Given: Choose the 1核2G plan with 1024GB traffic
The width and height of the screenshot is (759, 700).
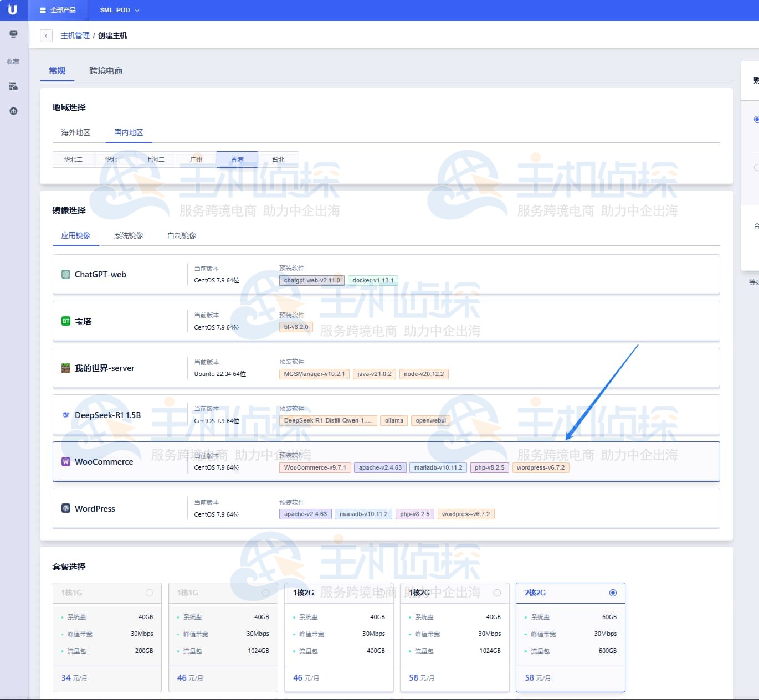Looking at the screenshot, I should (x=497, y=593).
